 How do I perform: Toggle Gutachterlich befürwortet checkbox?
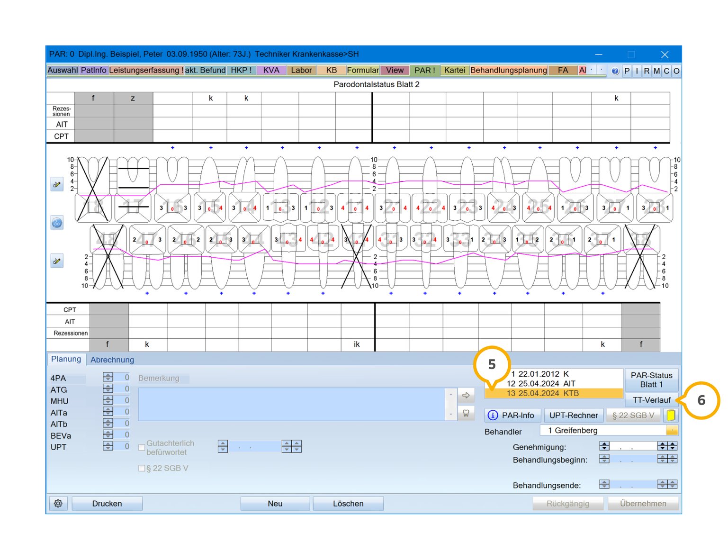point(142,447)
